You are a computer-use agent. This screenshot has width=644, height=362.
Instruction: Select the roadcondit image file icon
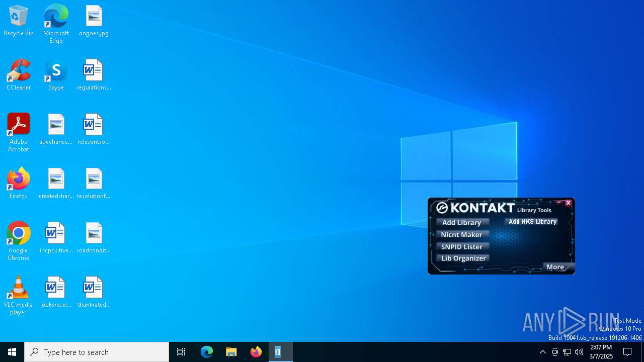click(x=94, y=238)
